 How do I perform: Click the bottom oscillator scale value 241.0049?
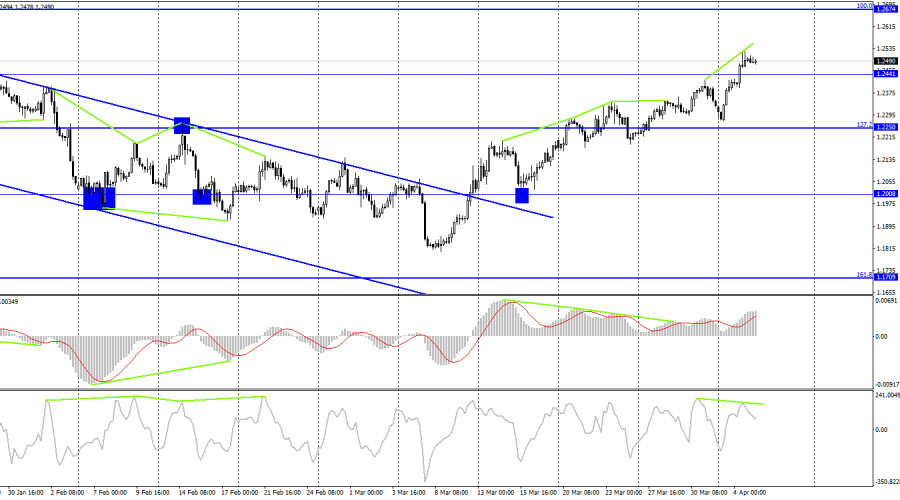pyautogui.click(x=887, y=395)
